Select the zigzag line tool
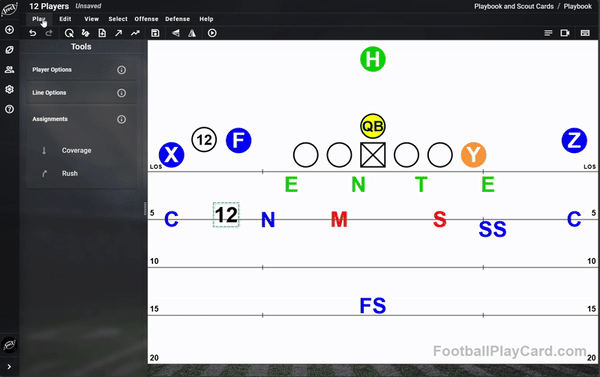This screenshot has width=600, height=377. tap(135, 33)
